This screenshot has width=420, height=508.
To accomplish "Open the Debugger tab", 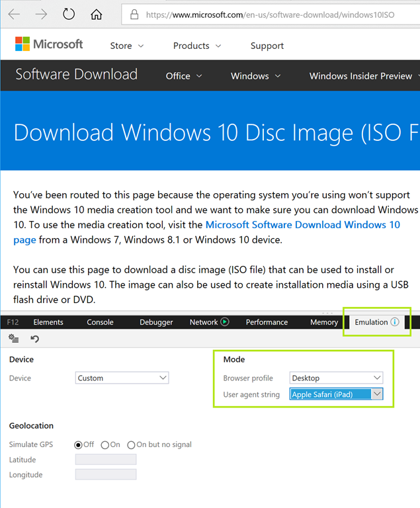I will [156, 322].
